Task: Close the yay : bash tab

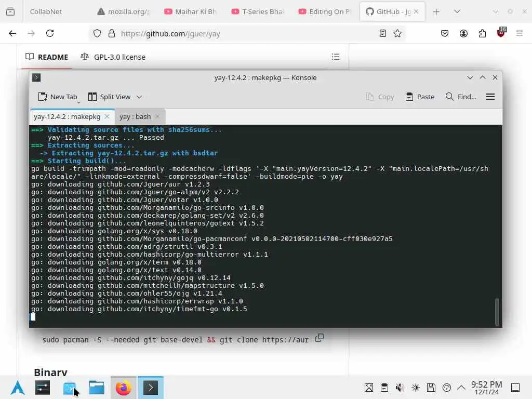Action: click(x=157, y=117)
